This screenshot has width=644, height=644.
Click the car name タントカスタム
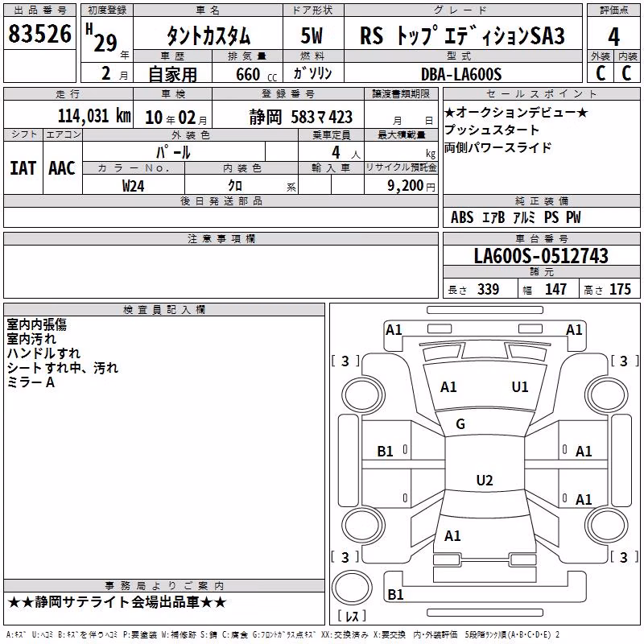(208, 35)
